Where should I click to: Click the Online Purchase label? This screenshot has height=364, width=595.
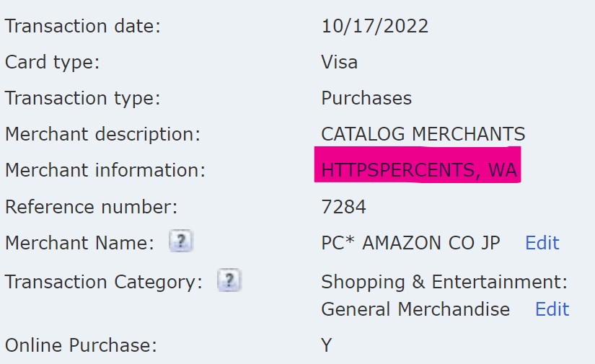(81, 345)
